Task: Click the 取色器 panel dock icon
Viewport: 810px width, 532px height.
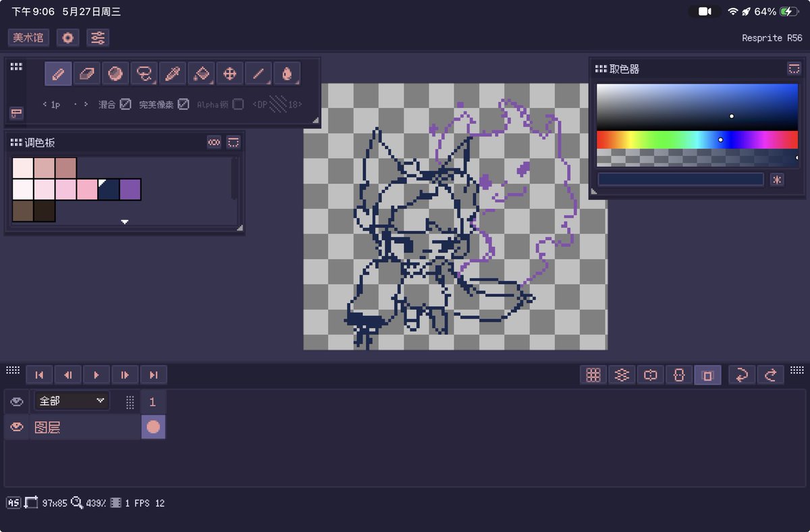Action: (x=794, y=68)
